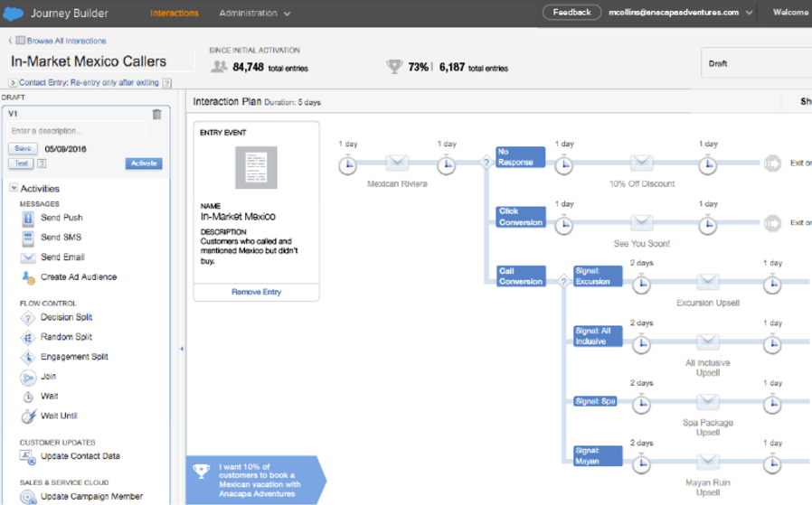Open the Excursion Upsell email node

click(708, 282)
